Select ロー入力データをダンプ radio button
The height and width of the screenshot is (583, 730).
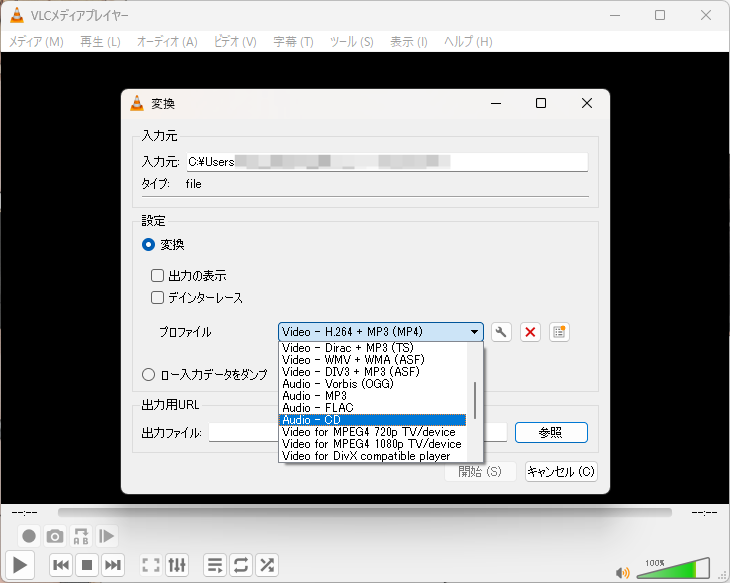point(148,374)
